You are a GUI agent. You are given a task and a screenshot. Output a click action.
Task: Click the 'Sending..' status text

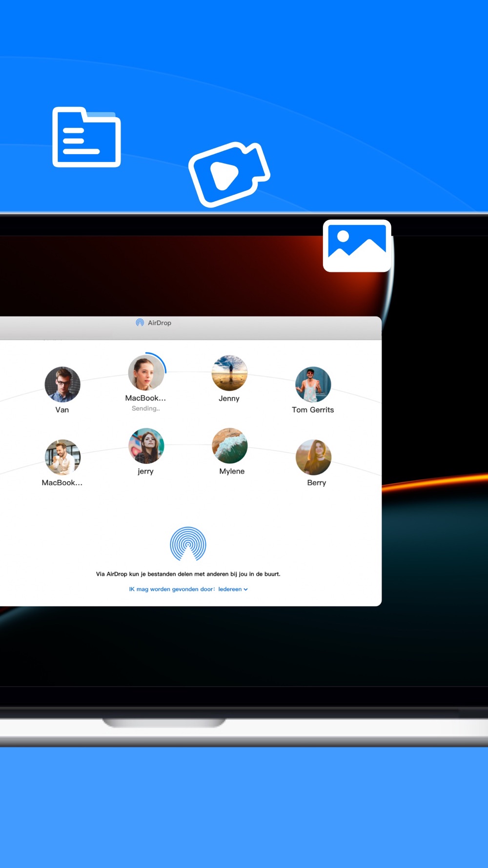(x=145, y=409)
